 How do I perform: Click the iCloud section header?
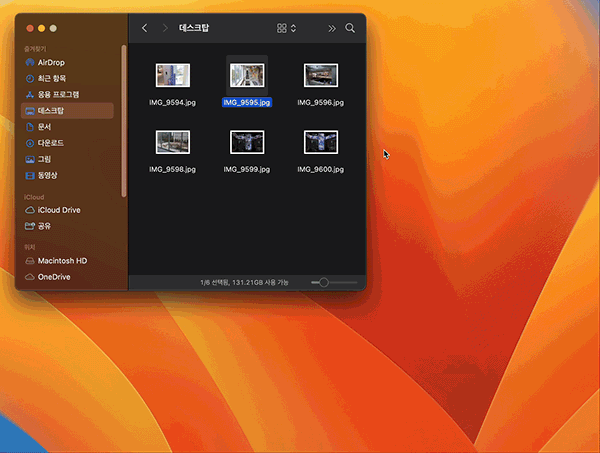pos(34,197)
